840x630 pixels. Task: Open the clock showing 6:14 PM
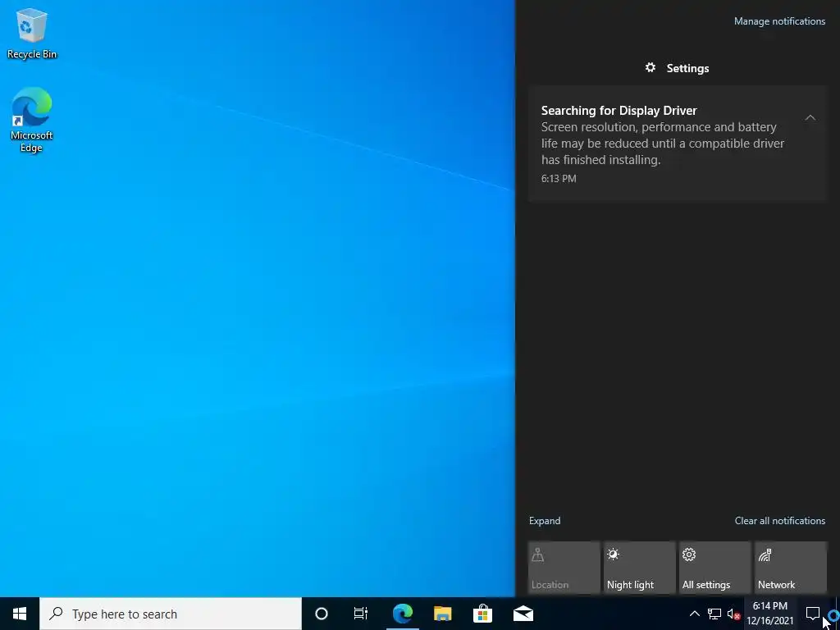[770, 614]
